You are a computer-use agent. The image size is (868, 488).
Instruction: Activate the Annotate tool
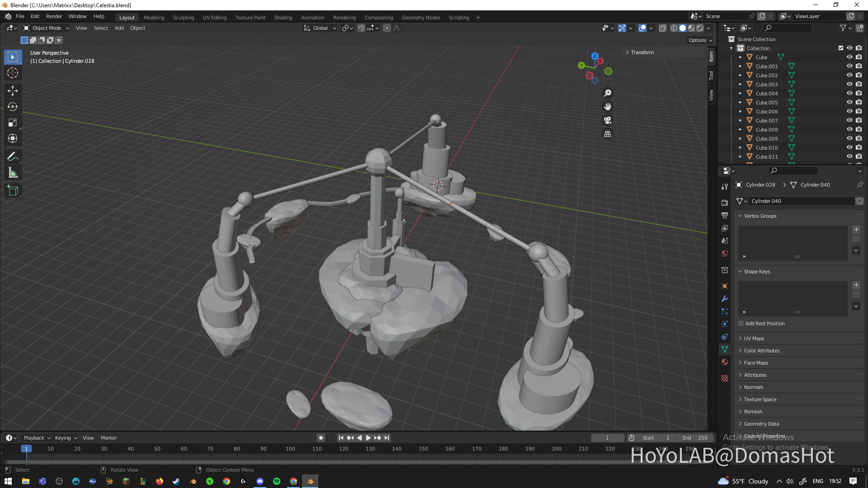(13, 156)
